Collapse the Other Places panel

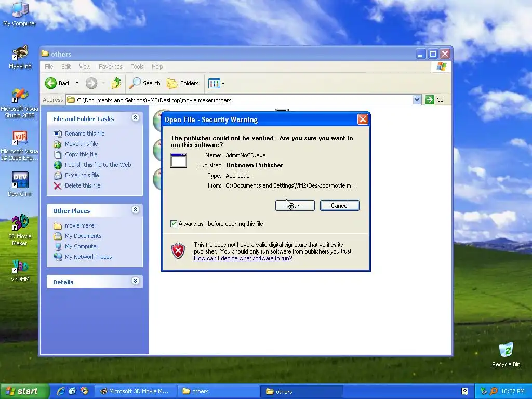click(136, 210)
